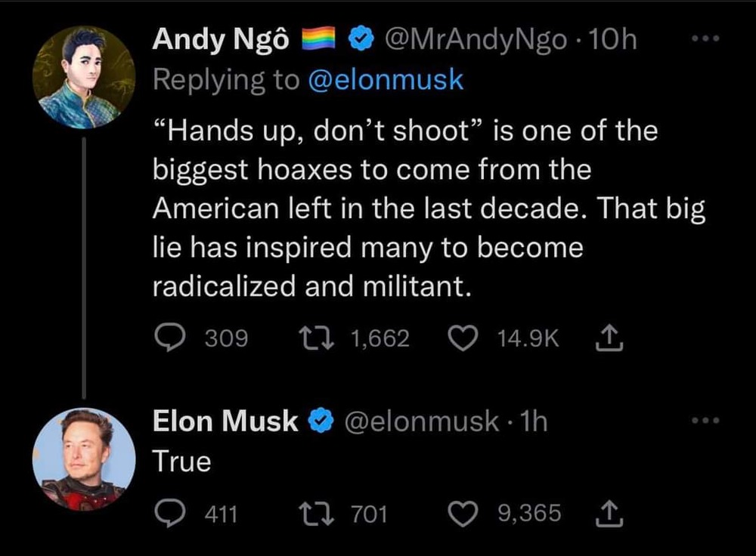Open the Elon Musk display name link
This screenshot has width=756, height=556.
(225, 421)
